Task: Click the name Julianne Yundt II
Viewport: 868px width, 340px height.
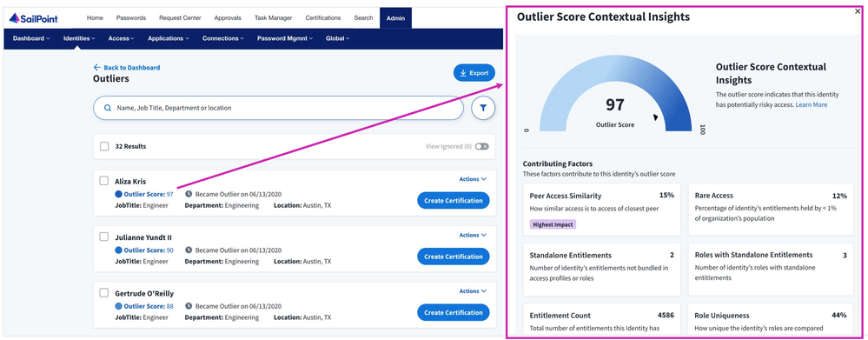Action: click(143, 237)
